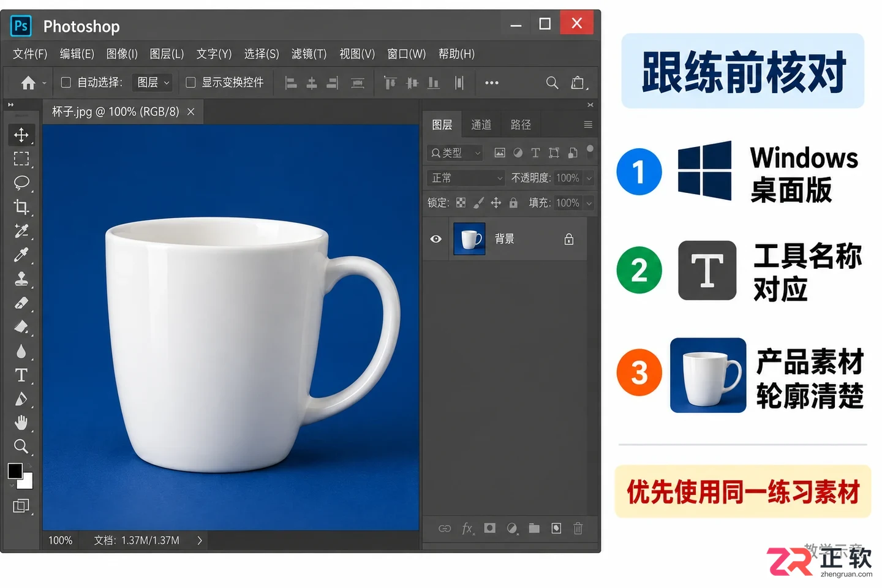This screenshot has height=588, width=882.
Task: Open the search magnifier in options bar
Action: click(x=552, y=83)
